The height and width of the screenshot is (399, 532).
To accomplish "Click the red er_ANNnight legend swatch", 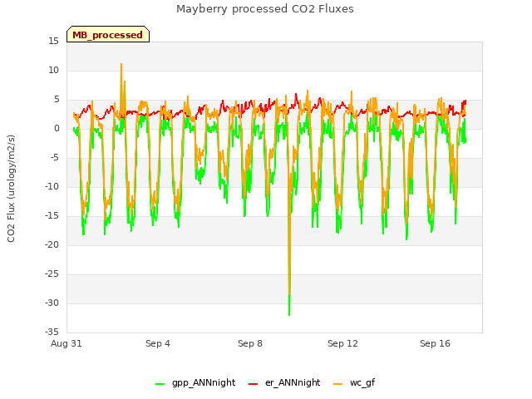I will coord(253,384).
